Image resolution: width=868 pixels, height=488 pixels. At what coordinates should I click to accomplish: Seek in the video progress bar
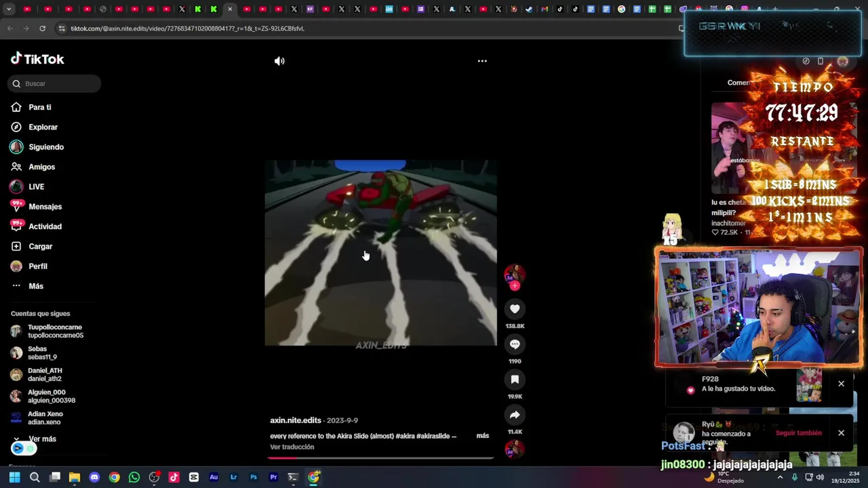(x=380, y=457)
